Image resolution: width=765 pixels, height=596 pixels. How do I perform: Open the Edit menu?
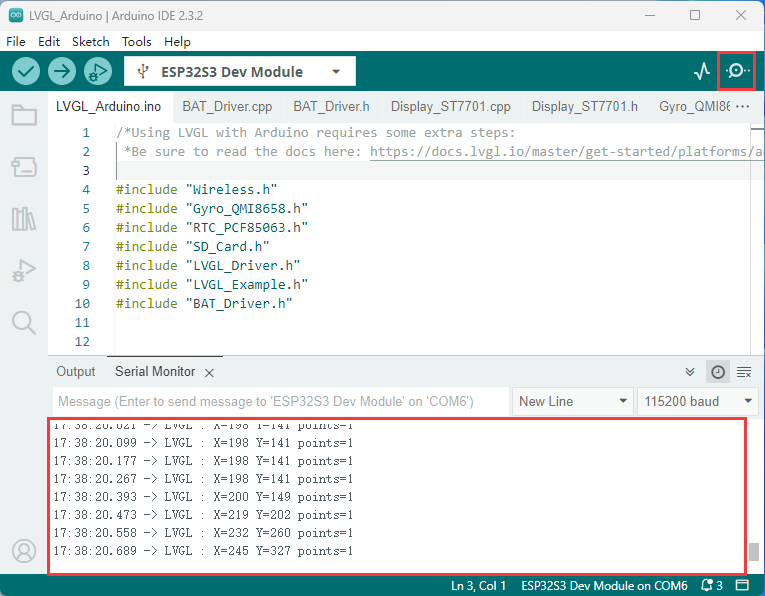click(x=49, y=41)
